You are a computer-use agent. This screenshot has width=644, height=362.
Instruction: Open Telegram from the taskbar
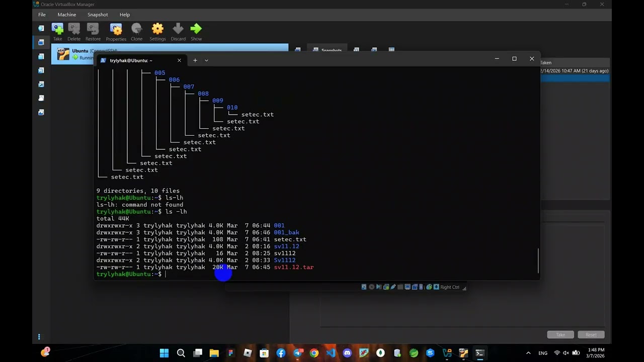click(297, 353)
